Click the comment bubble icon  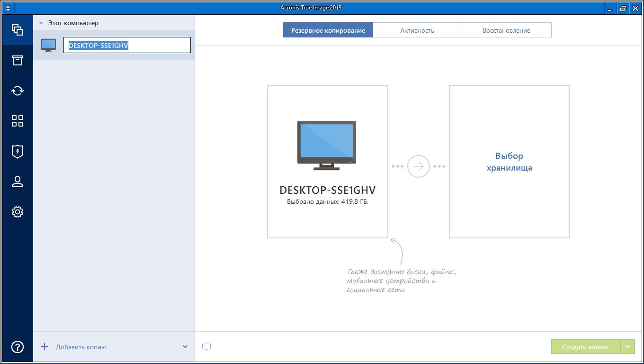click(206, 347)
